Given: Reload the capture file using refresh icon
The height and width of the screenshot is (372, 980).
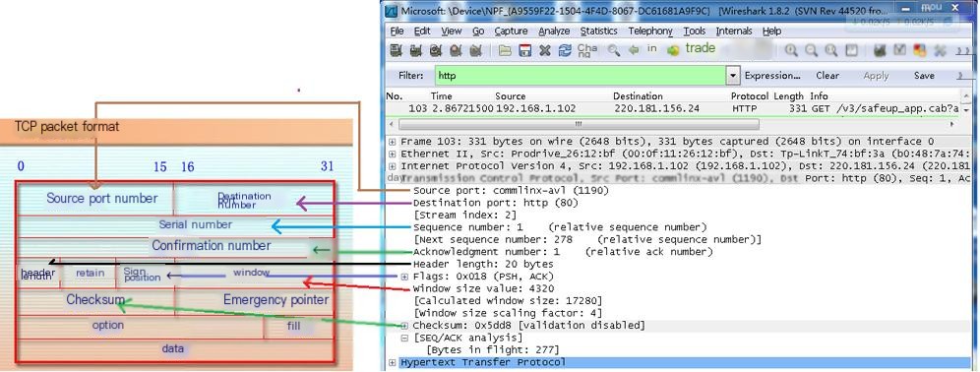Looking at the screenshot, I should 565,50.
